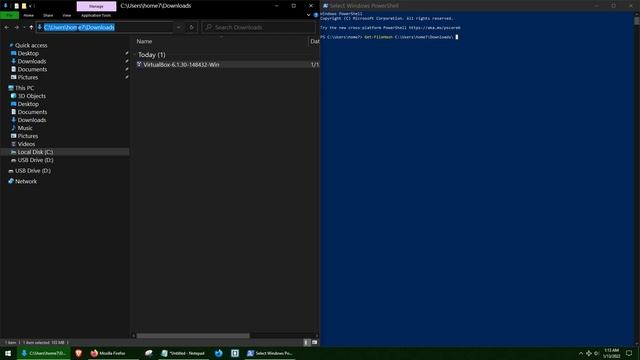The image size is (640, 360).
Task: Click New folder icon in title bar
Action: pyautogui.click(x=24, y=6)
